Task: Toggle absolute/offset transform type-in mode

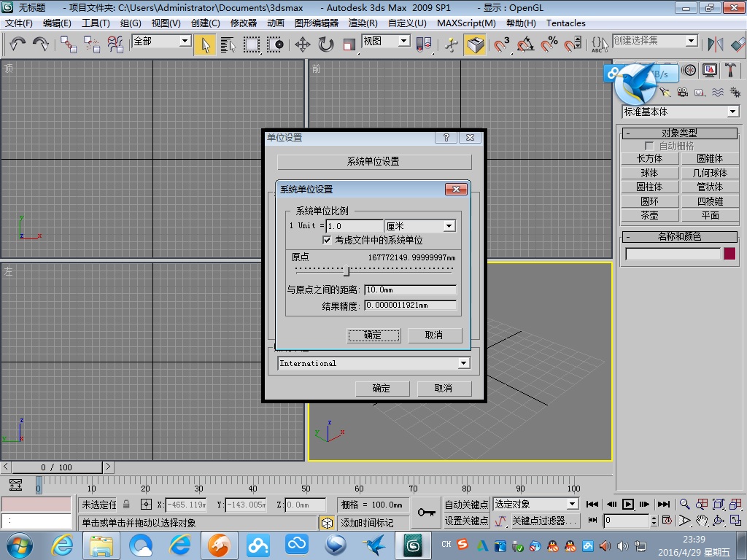Action: [x=146, y=504]
